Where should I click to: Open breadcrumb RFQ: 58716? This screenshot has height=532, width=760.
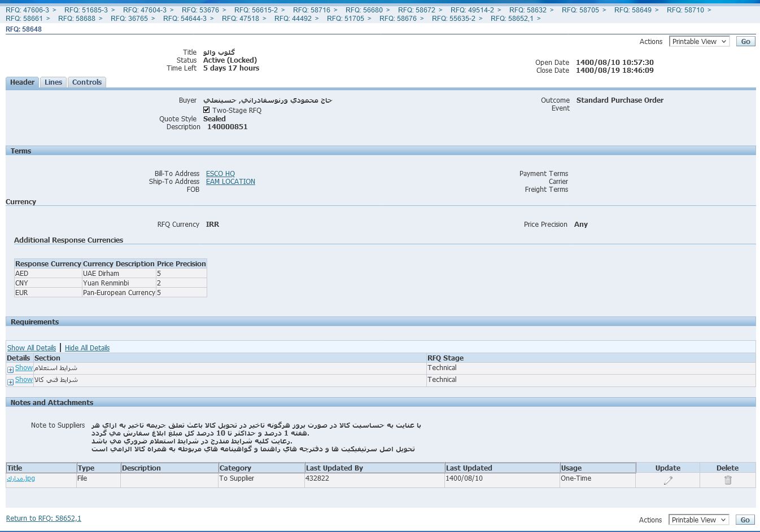click(x=312, y=10)
